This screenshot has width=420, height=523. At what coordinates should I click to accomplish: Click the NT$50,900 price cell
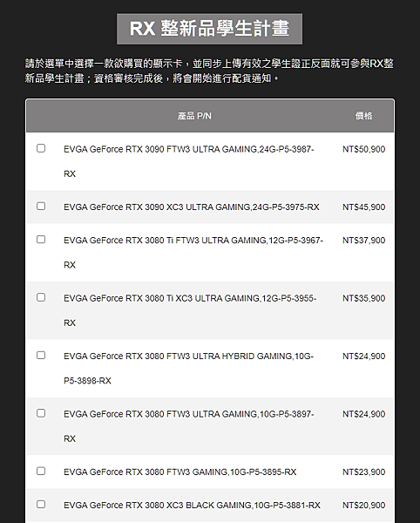pos(363,149)
